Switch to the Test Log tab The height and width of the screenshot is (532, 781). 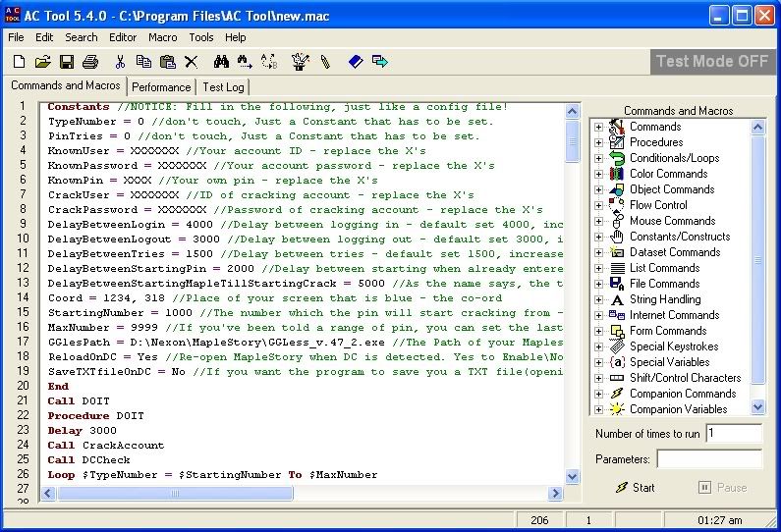coord(223,87)
